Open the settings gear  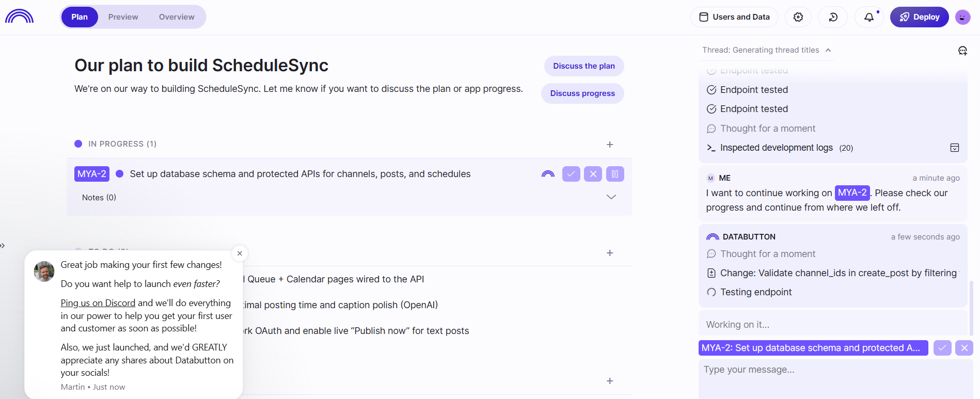click(798, 17)
